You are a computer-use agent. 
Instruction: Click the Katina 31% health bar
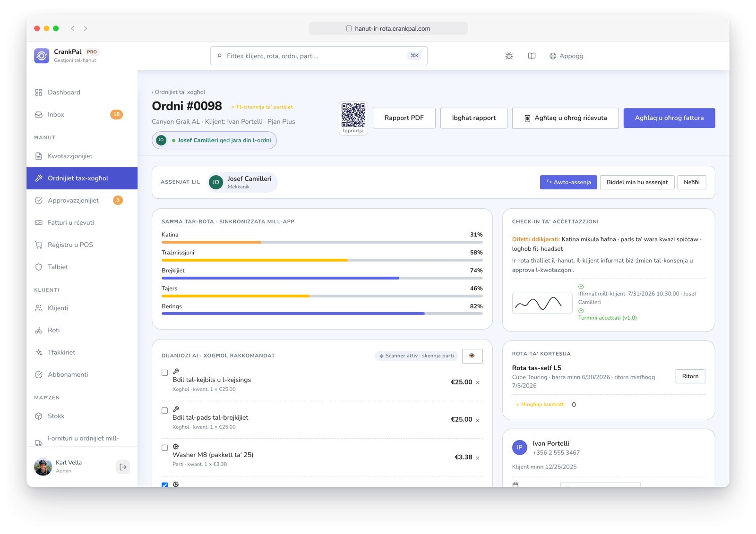322,242
